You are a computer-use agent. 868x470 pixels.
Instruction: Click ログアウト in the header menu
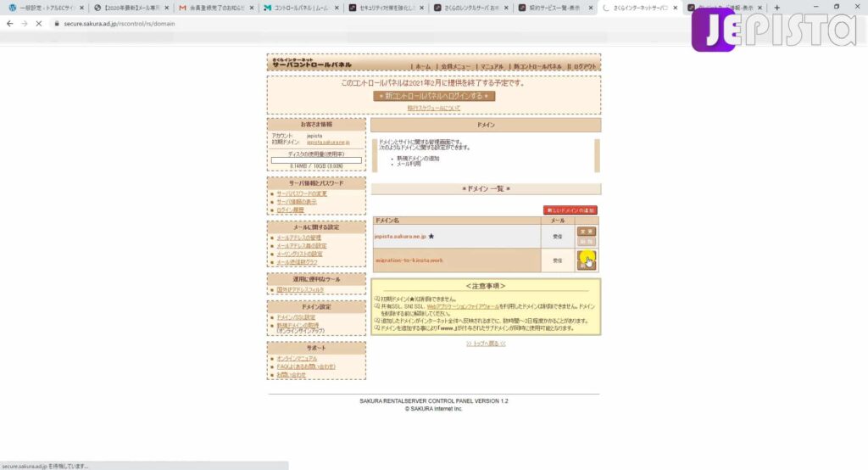585,66
